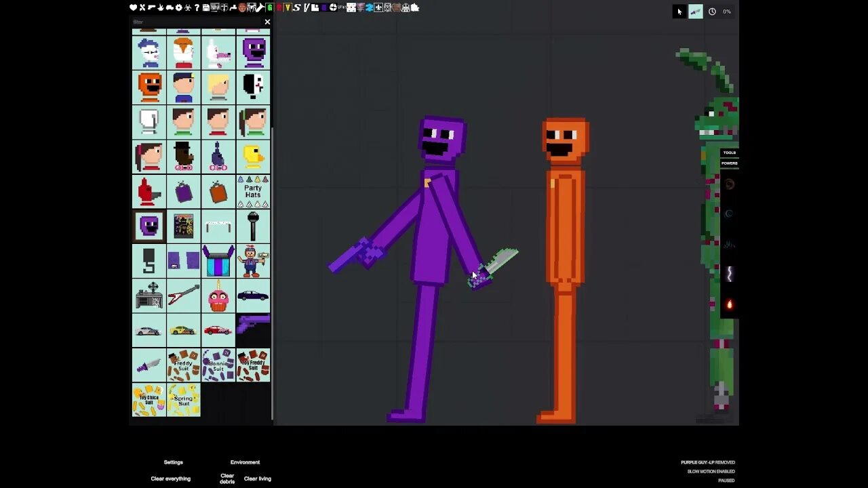
Task: Select the white S mod category
Action: (x=296, y=7)
